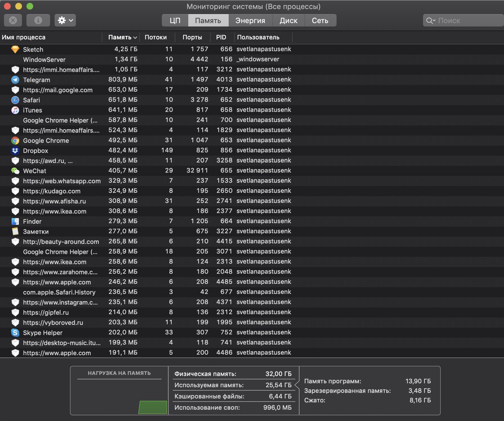Click the iTunes app icon
The width and height of the screenshot is (504, 421).
[x=15, y=110]
